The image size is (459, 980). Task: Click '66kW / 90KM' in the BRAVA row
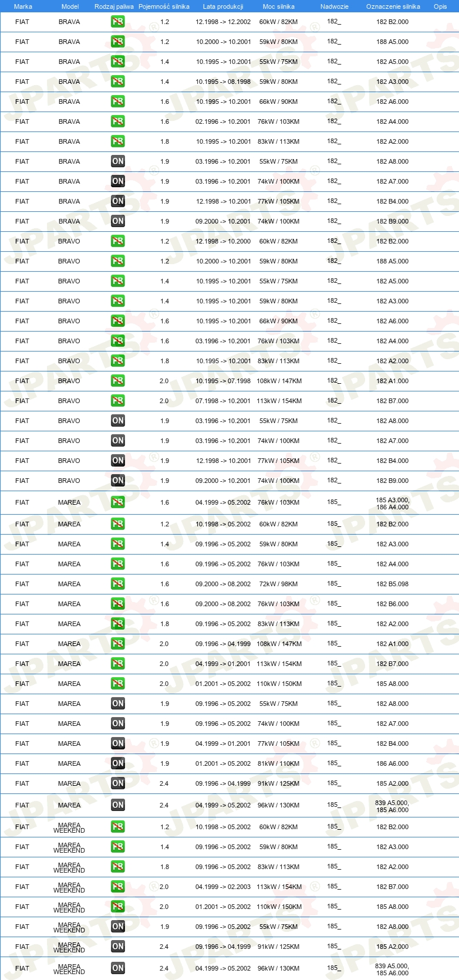279,102
